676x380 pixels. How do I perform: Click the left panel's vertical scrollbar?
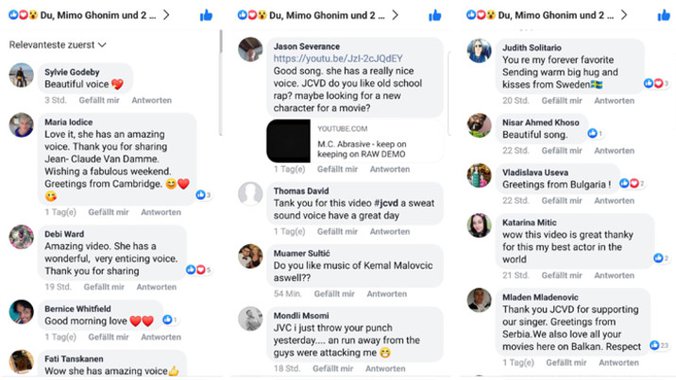pos(221,82)
